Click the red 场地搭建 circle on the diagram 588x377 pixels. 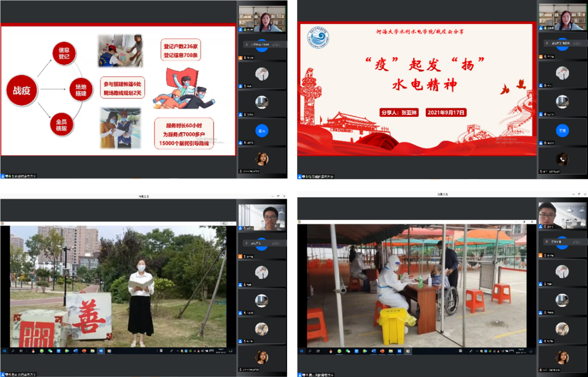[81, 90]
